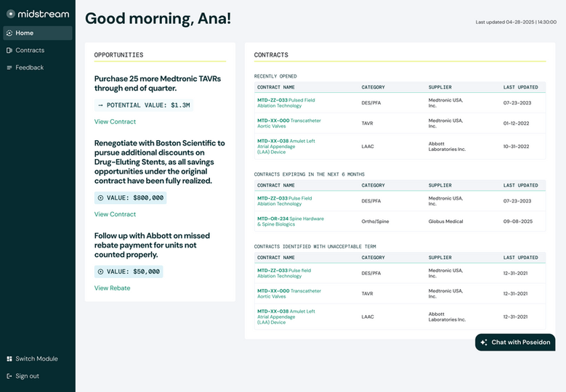Click the 'Good morning, Ana!' heading

[x=158, y=18]
